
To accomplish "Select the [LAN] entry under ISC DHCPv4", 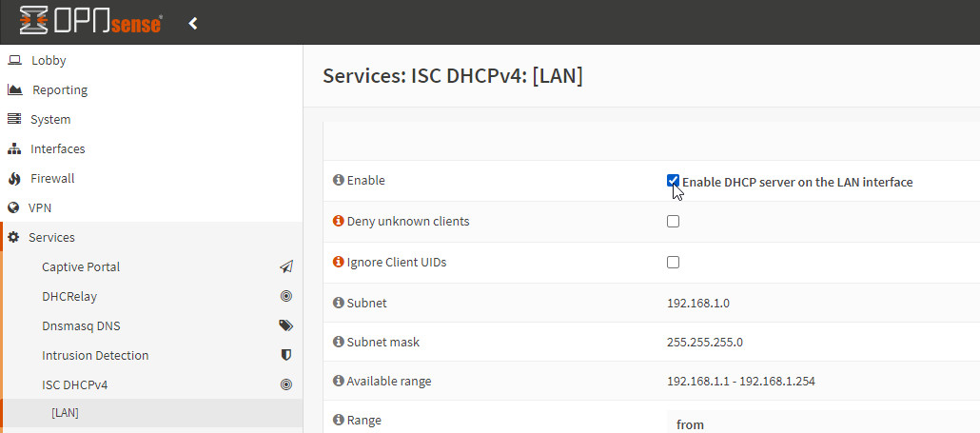I will (x=65, y=413).
